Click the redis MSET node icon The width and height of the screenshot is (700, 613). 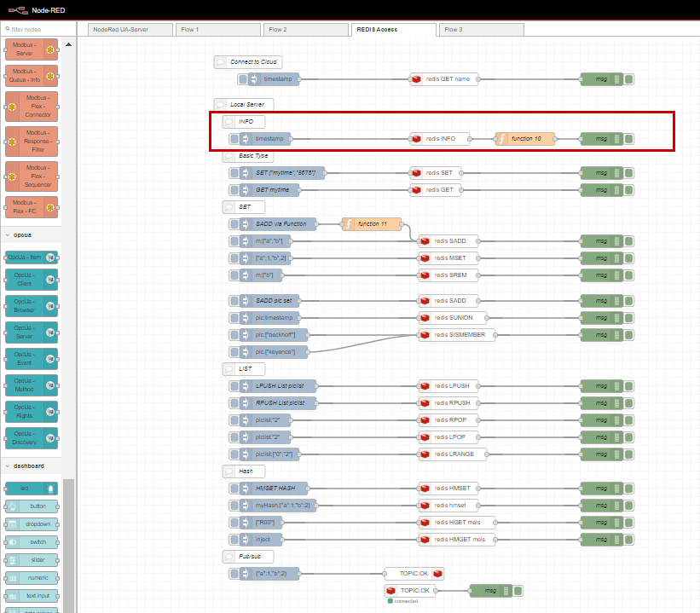[425, 258]
